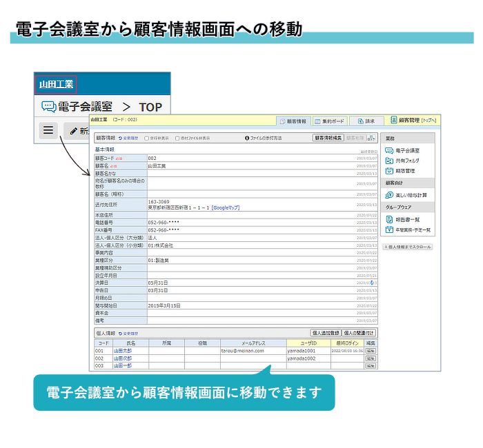
Task: Click the 山田工業 company link at top
Action: point(56,85)
